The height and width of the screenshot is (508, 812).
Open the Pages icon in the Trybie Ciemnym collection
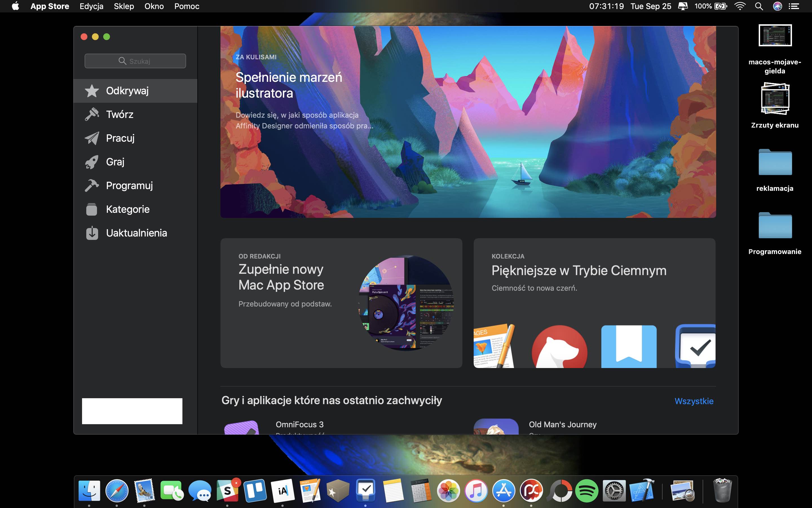pyautogui.click(x=494, y=346)
